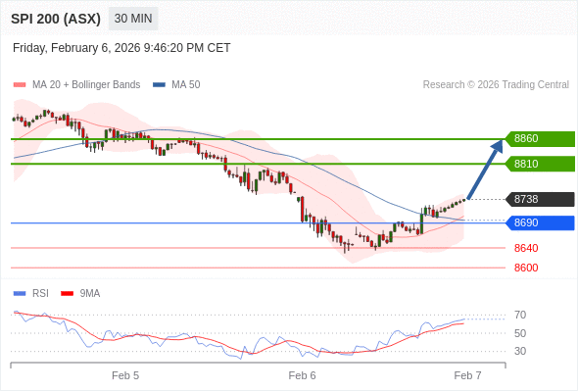The width and height of the screenshot is (578, 392).
Task: Click the 30 MIN timeframe badge
Action: pos(133,19)
